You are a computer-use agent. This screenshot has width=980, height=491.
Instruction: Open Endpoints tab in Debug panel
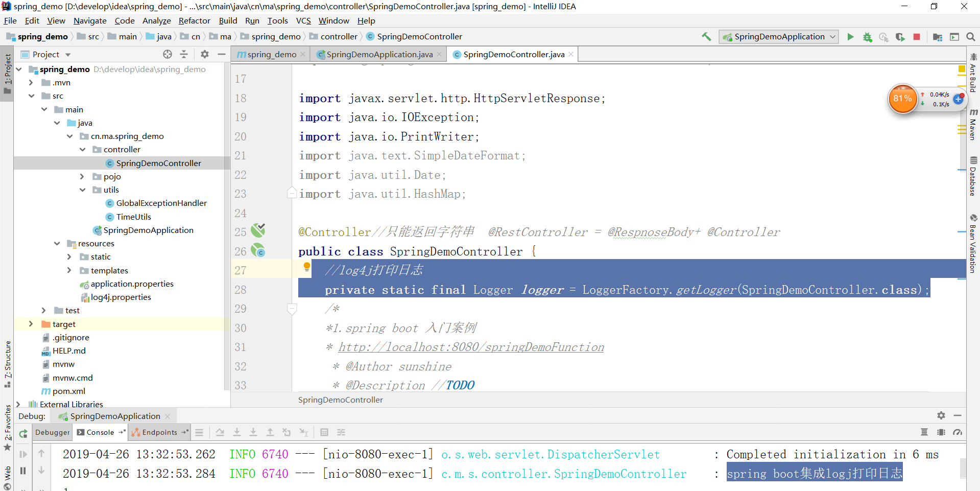(159, 432)
